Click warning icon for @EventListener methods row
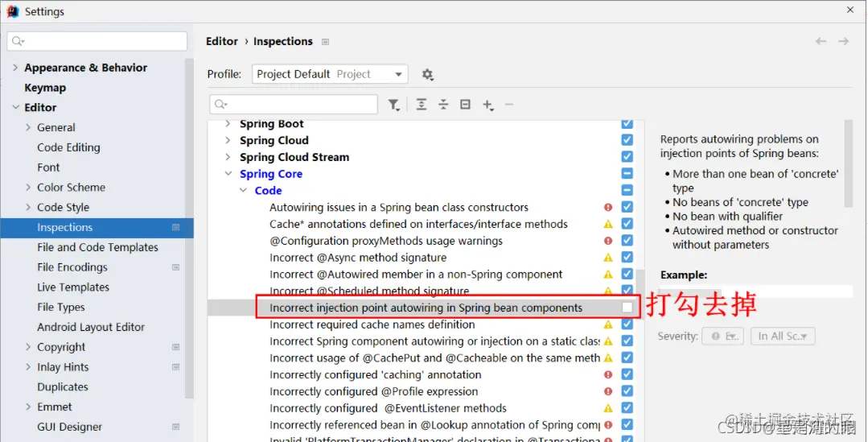868x442 pixels. coord(608,408)
